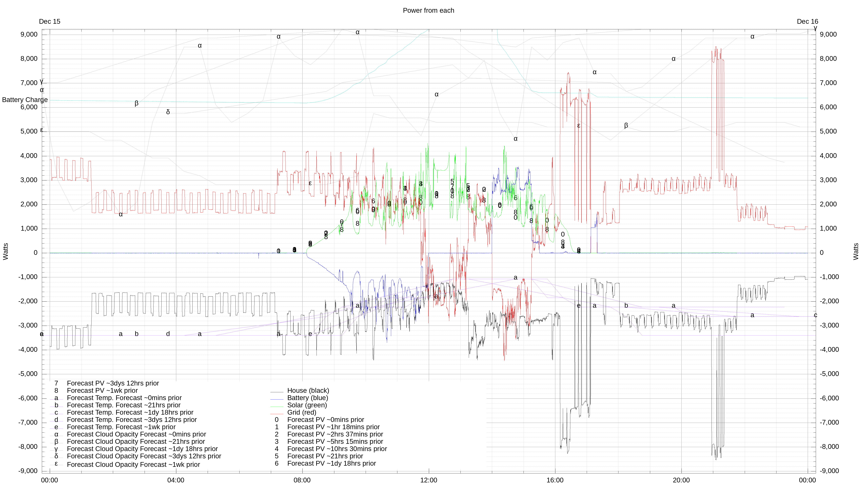Click legend 'Forecast PV ~0mins prior'

(325, 420)
